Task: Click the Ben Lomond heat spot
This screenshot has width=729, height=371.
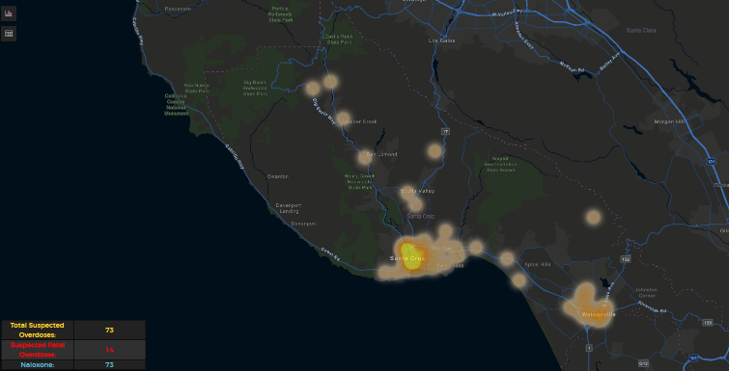Action: 365,157
